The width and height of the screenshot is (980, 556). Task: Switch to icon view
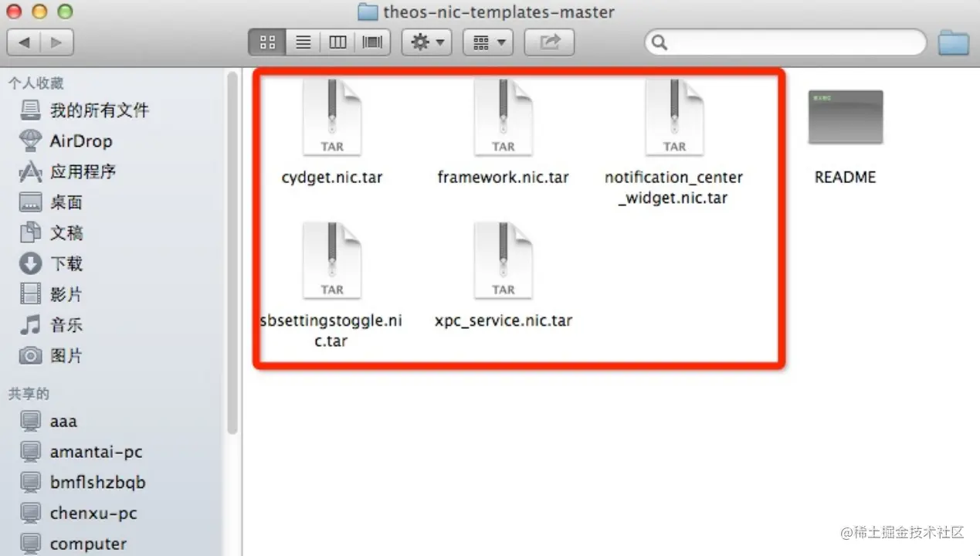coord(267,42)
